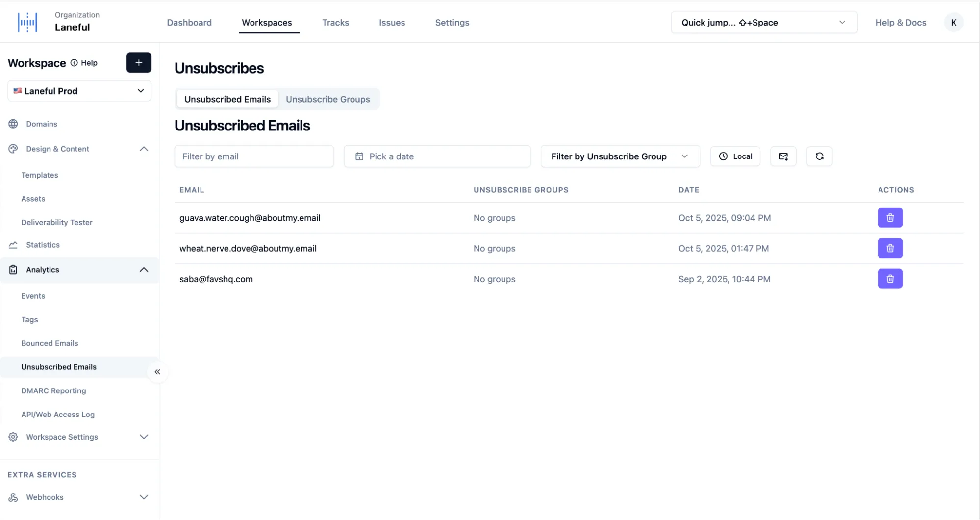This screenshot has height=520, width=980.
Task: Click the Oct 5, 2025, 01:47 PM date
Action: 724,248
